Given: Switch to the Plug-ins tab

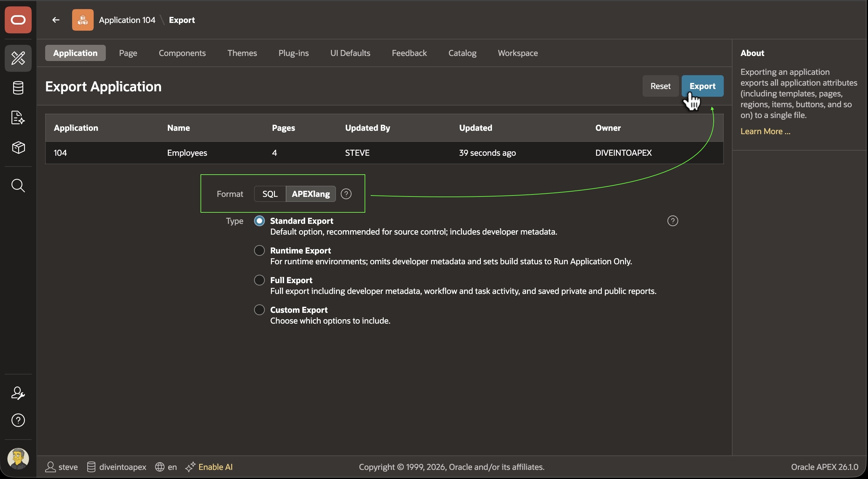Looking at the screenshot, I should pos(293,53).
